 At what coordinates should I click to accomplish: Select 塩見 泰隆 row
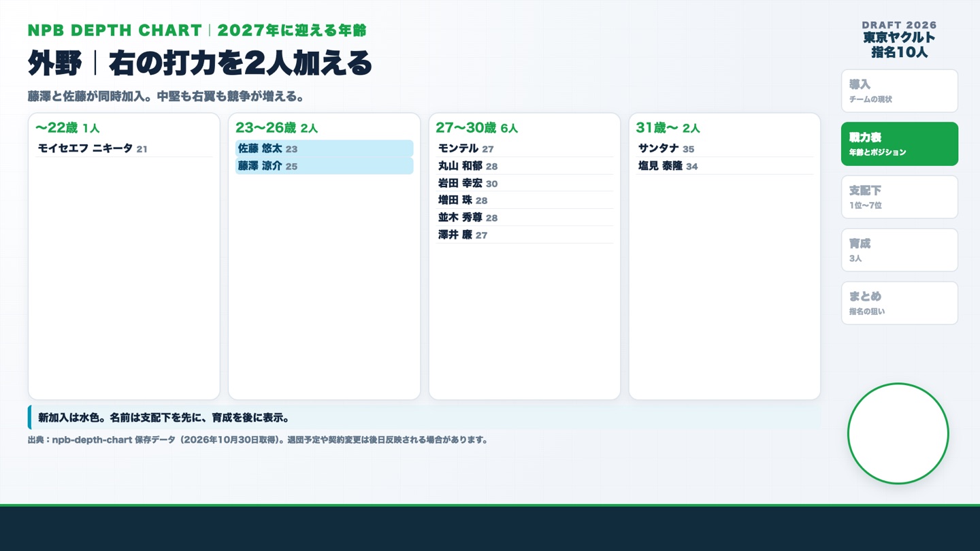point(724,166)
